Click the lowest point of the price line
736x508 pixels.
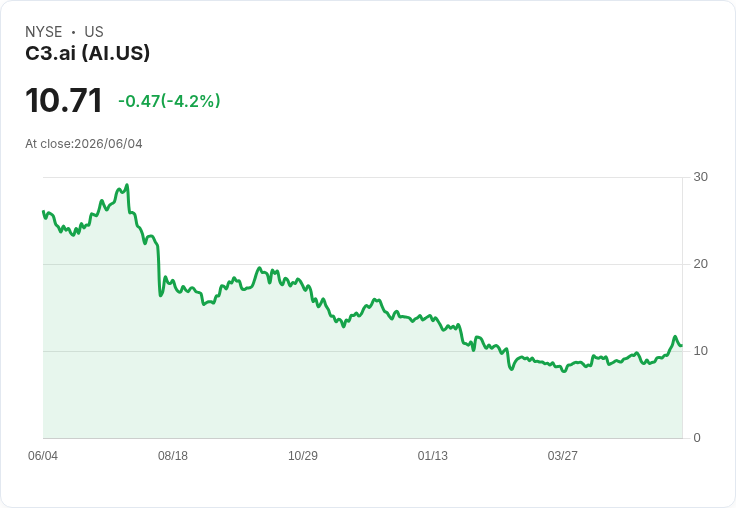click(564, 371)
